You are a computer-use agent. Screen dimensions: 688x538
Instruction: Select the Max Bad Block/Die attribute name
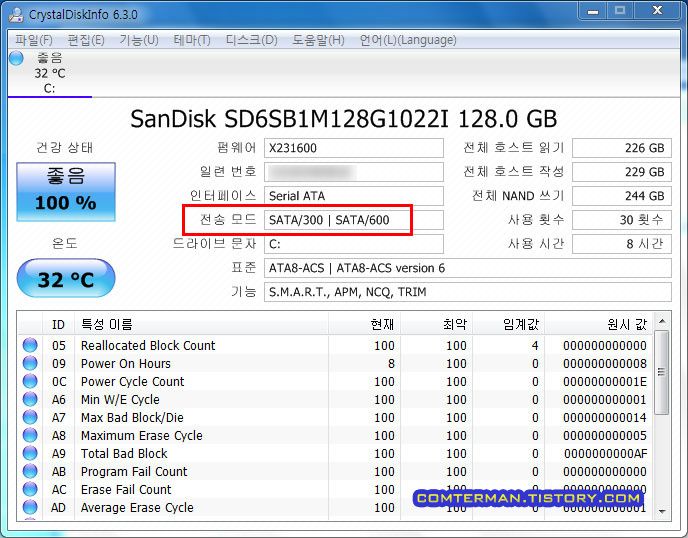(132, 417)
